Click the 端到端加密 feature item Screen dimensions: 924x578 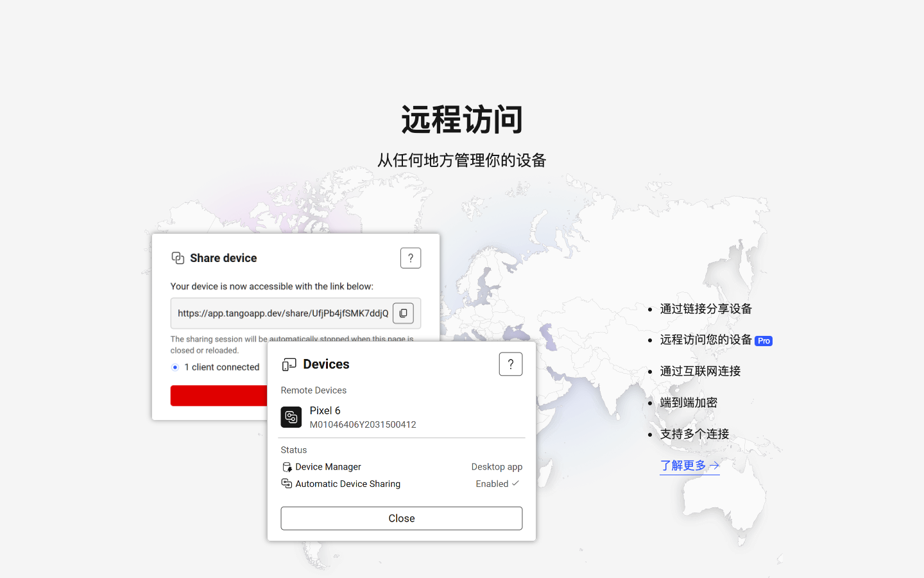(689, 403)
